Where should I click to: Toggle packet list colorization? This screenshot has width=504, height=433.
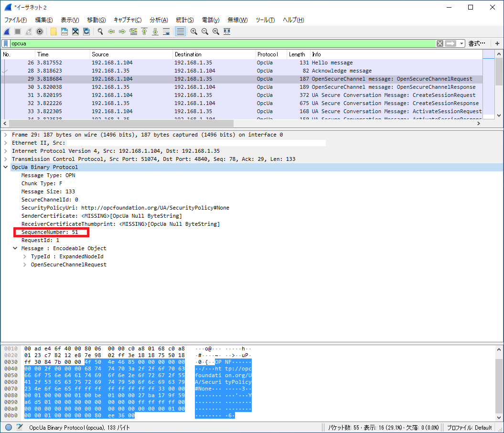click(x=180, y=32)
